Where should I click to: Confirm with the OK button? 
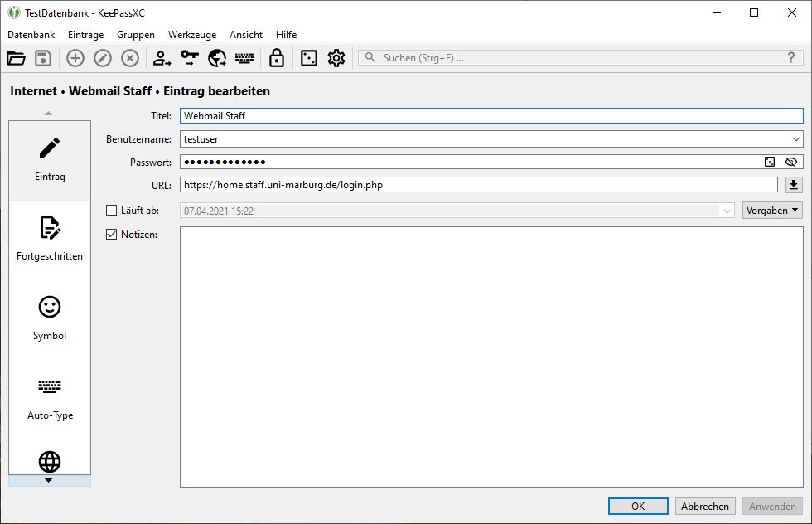638,507
